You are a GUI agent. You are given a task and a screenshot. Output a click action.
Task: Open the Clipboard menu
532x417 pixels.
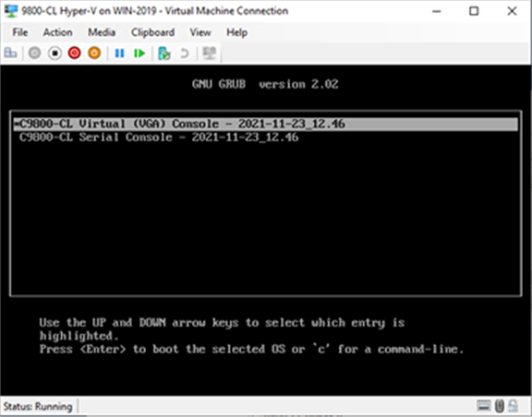[x=152, y=32]
